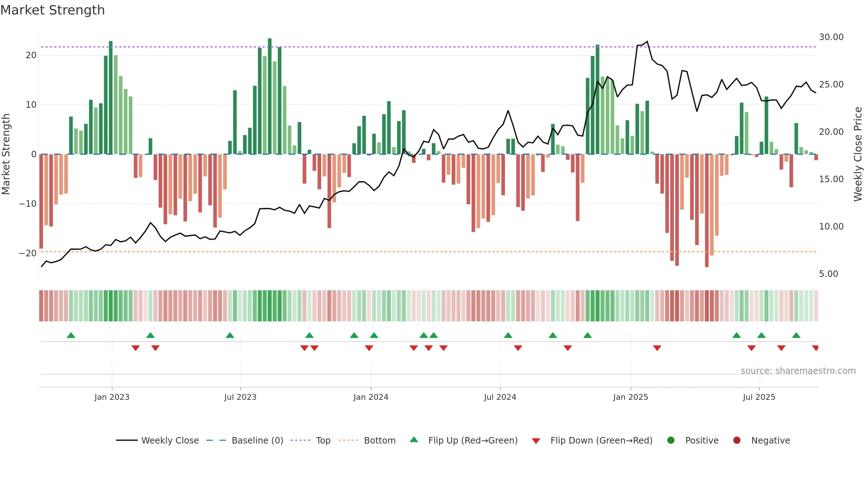Click the Jul 2024 x-axis label
The image size is (868, 488).
point(500,397)
